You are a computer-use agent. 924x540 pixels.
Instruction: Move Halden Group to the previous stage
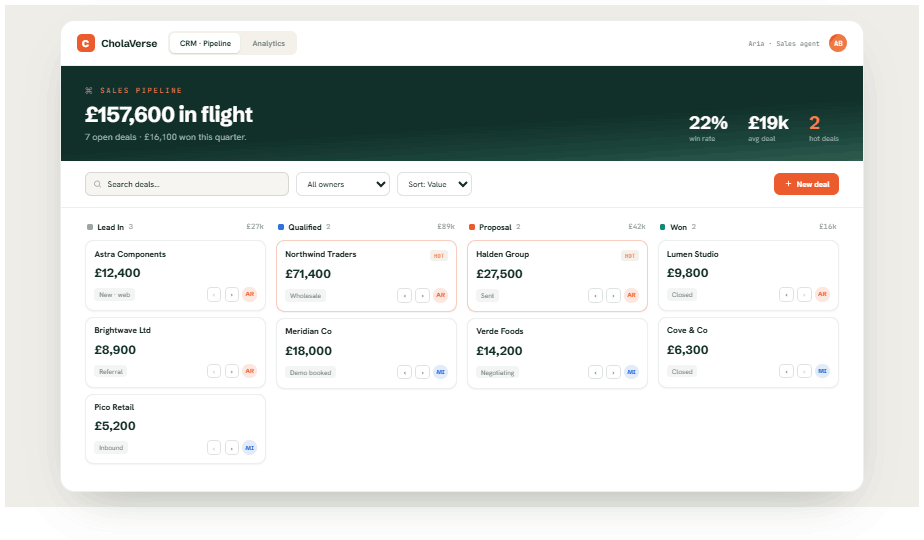(595, 295)
